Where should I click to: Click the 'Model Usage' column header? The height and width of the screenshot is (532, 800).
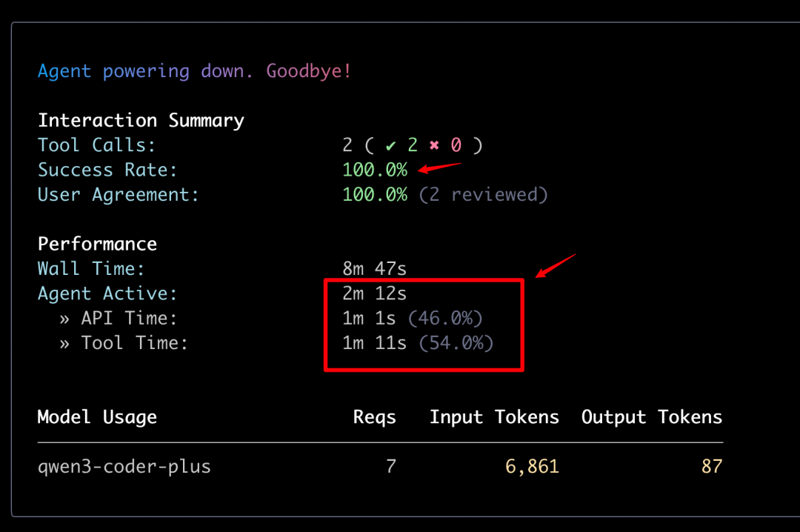(97, 417)
